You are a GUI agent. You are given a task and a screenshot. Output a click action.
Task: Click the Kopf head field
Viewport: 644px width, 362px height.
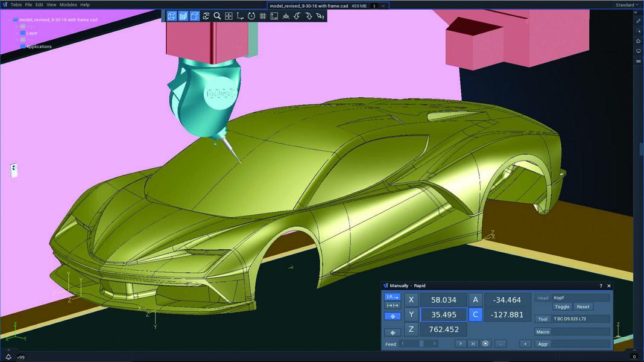pyautogui.click(x=581, y=298)
